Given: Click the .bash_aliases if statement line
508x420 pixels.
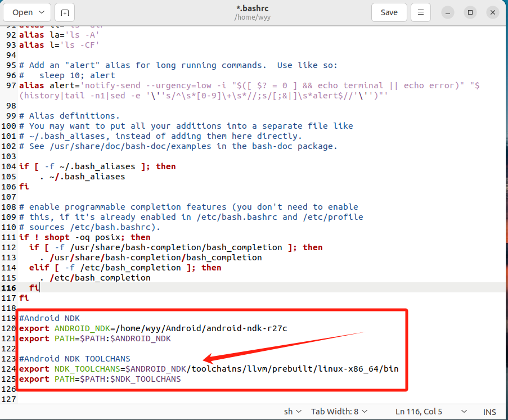Looking at the screenshot, I should pos(97,166).
